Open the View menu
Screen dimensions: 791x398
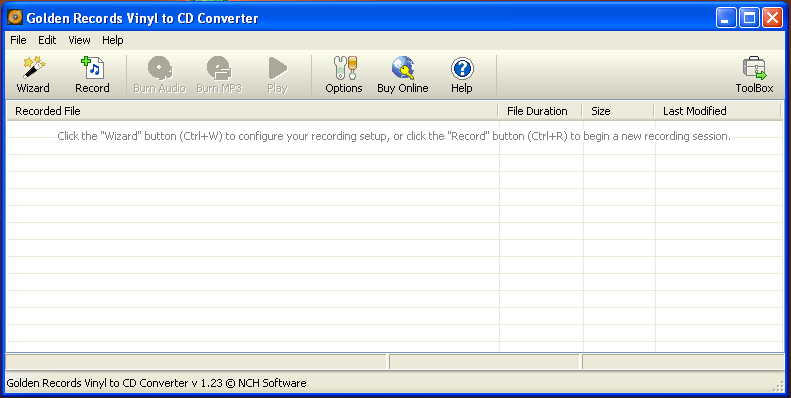[79, 40]
